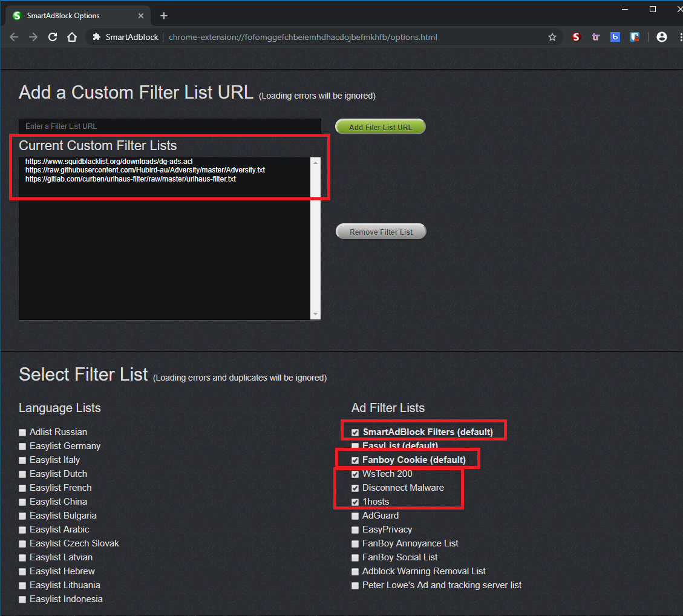683x616 pixels.
Task: Enable the Easylist Indonesia checkbox
Action: [x=22, y=600]
